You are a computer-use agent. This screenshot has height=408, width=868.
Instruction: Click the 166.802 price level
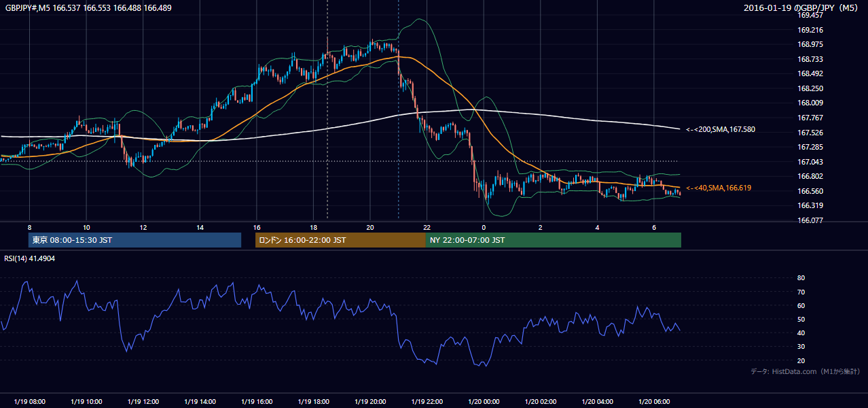(810, 176)
